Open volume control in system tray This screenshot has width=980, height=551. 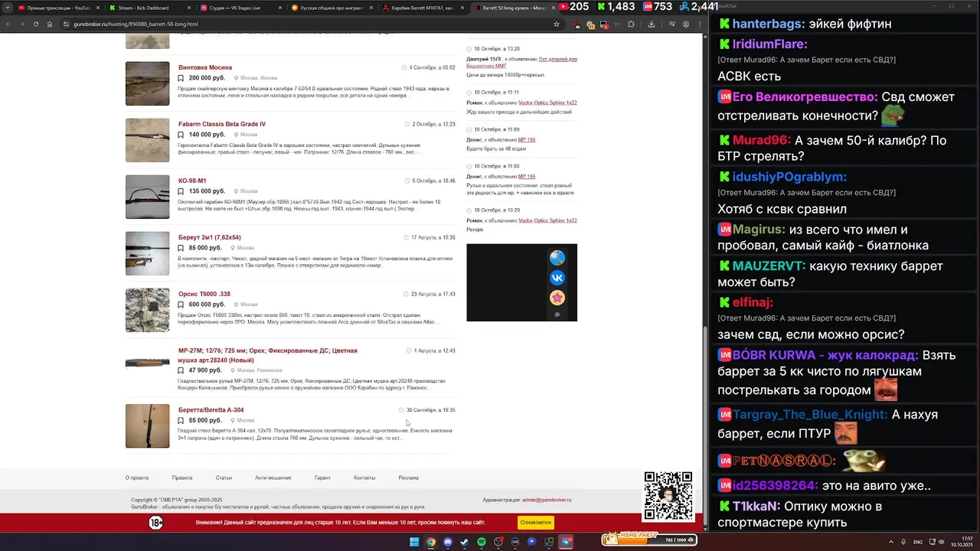pyautogui.click(x=941, y=542)
